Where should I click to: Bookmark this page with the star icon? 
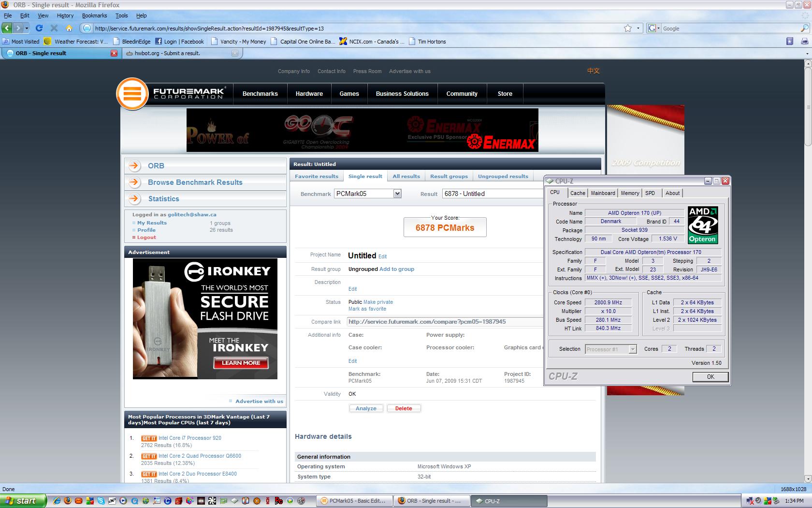point(628,28)
